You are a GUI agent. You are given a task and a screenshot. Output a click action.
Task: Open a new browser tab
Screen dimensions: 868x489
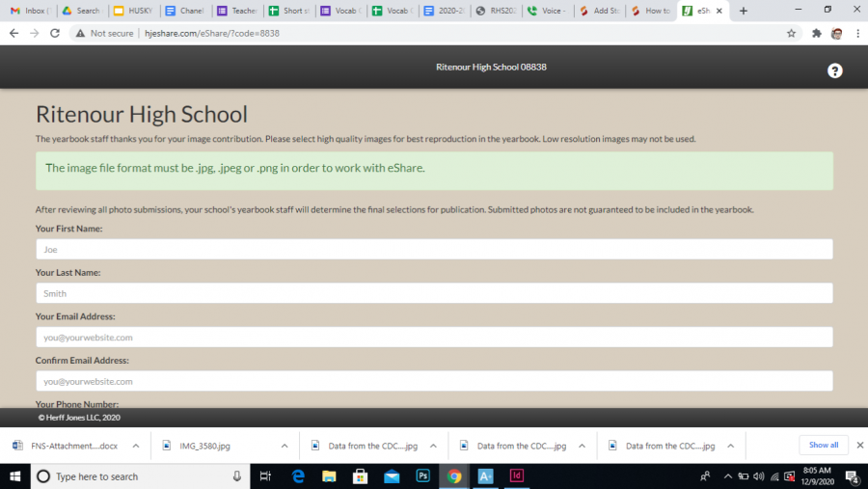click(744, 11)
